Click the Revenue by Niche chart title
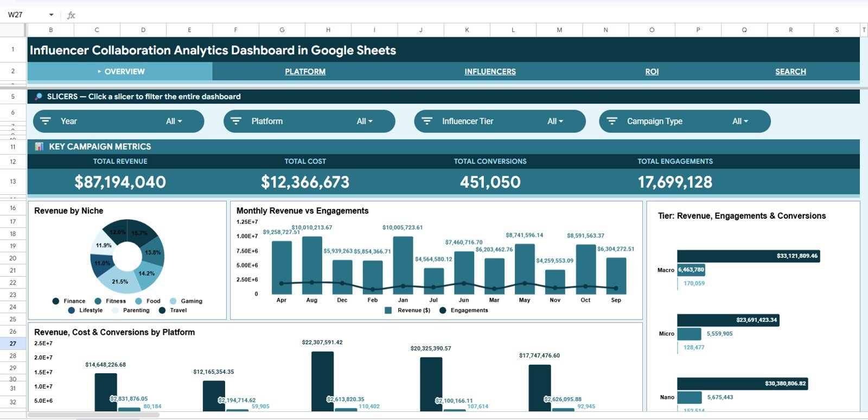This screenshot has height=420, width=868. coord(69,211)
